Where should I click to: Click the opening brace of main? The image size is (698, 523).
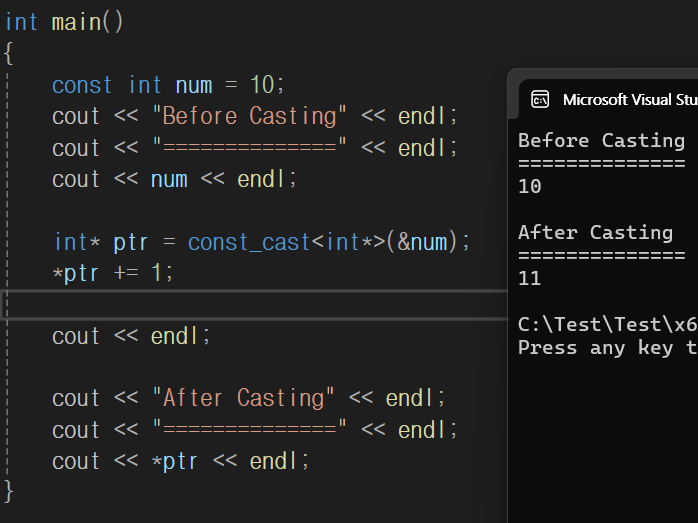coord(8,54)
